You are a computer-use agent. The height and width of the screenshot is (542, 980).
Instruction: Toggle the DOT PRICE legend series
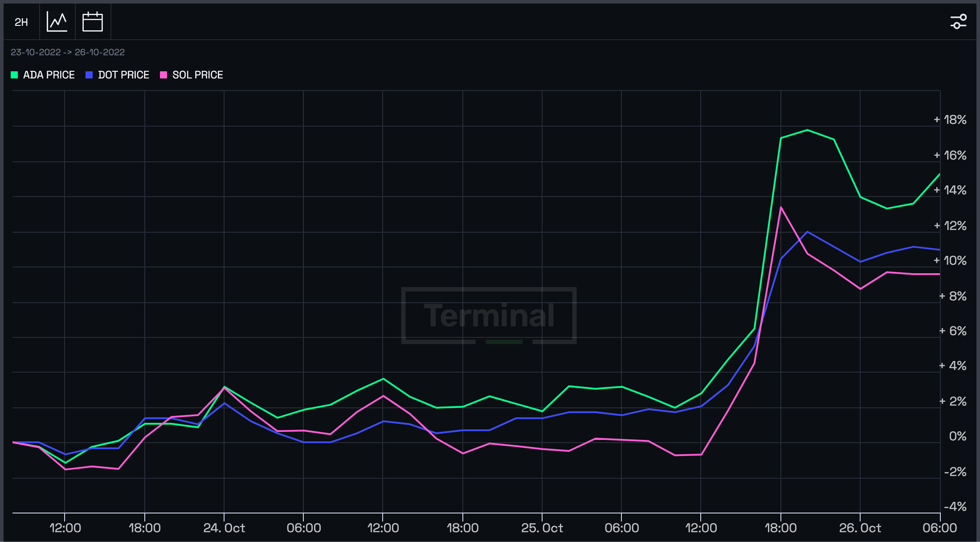coord(118,75)
